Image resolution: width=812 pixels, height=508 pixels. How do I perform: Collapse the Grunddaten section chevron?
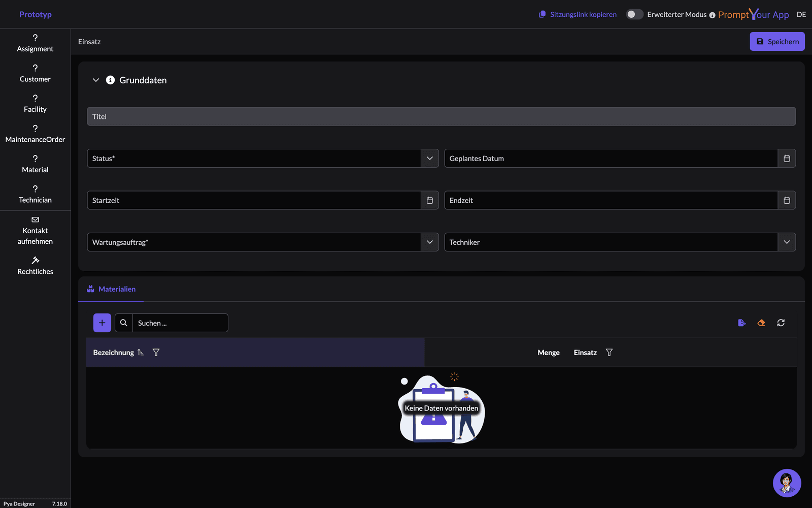coord(96,80)
